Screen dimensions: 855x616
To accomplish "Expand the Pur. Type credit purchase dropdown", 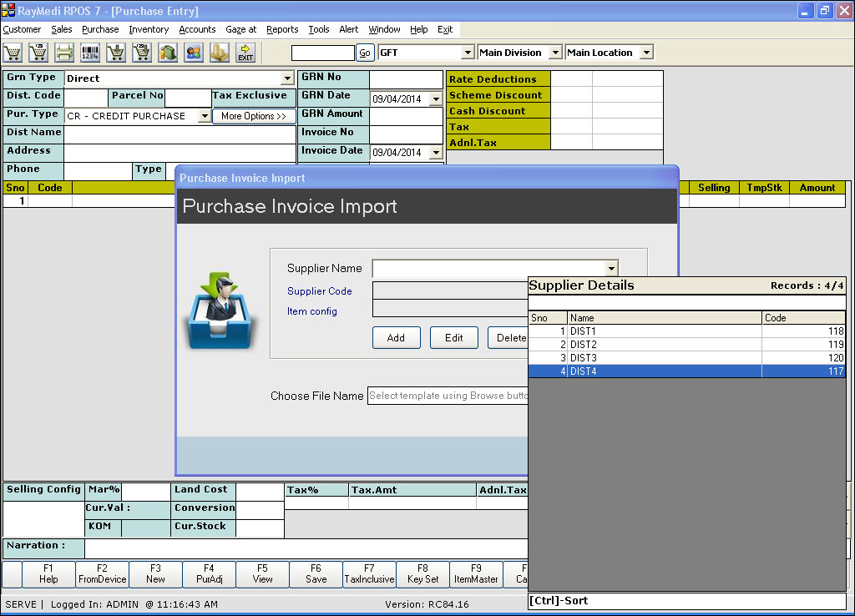I will click(x=204, y=116).
